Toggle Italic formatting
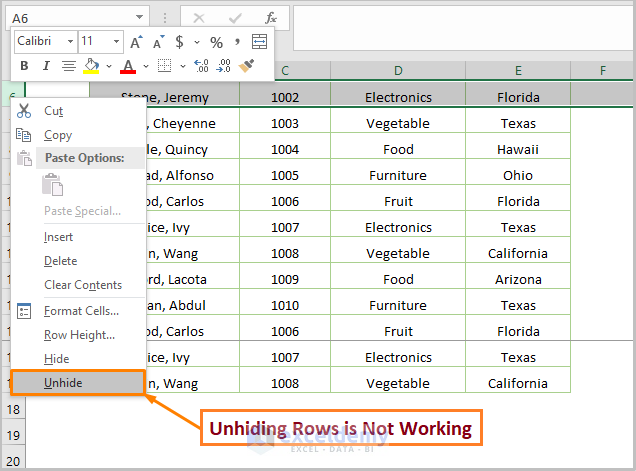The height and width of the screenshot is (471, 636). pos(46,66)
